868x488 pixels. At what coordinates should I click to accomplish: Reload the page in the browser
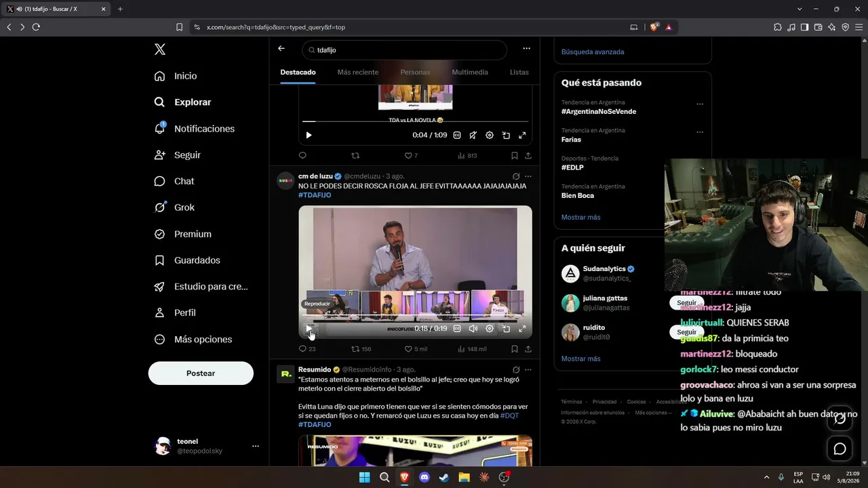tap(36, 27)
